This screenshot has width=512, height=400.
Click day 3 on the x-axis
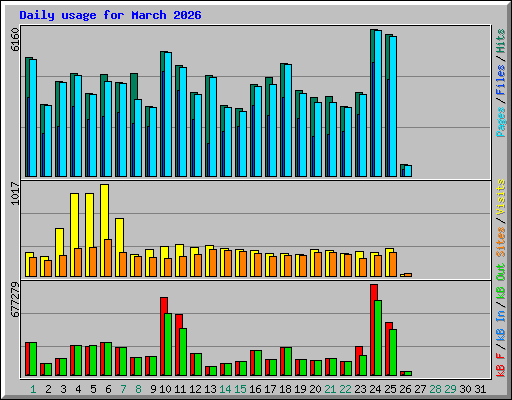63,389
